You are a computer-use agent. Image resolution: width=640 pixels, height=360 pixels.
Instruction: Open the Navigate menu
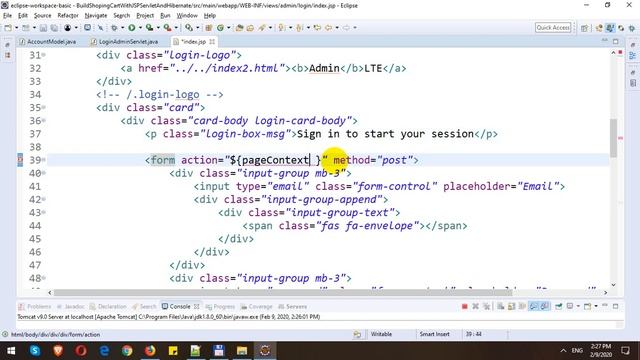(x=96, y=16)
